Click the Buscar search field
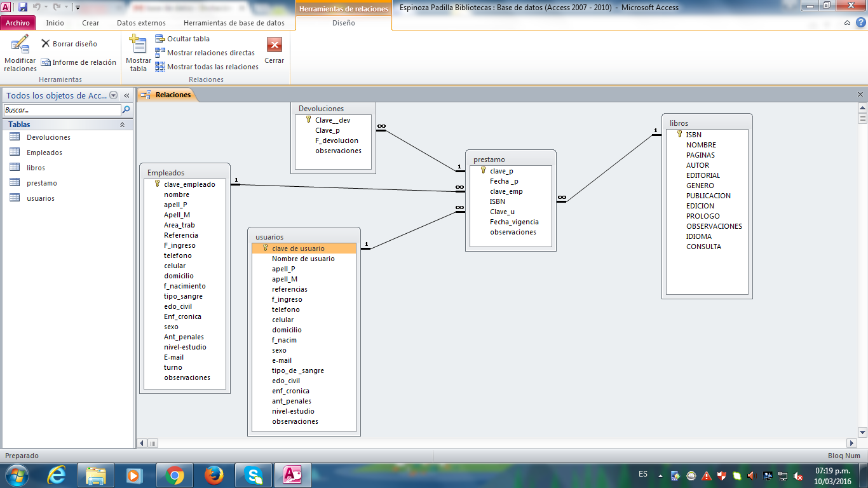This screenshot has width=868, height=488. 62,110
